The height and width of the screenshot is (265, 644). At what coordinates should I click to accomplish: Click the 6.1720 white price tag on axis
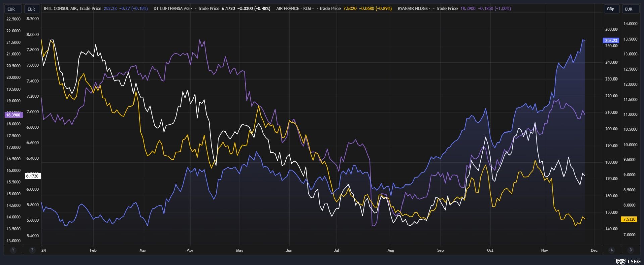(32, 176)
